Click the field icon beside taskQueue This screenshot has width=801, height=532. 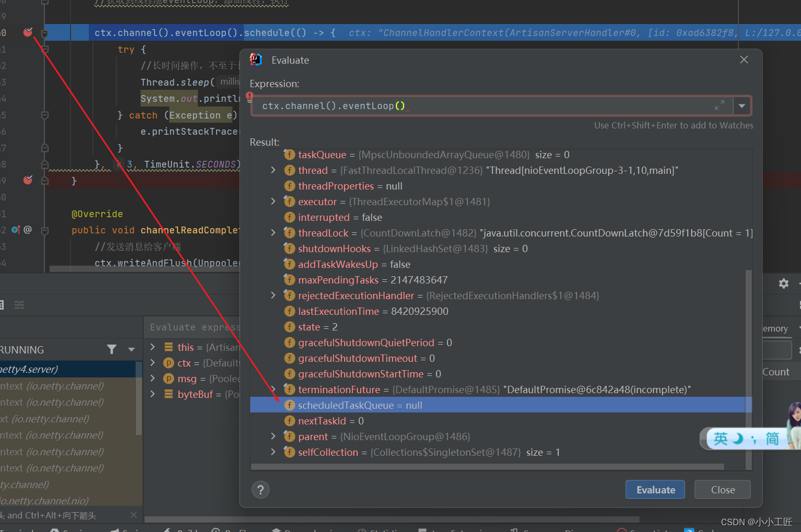(x=289, y=155)
